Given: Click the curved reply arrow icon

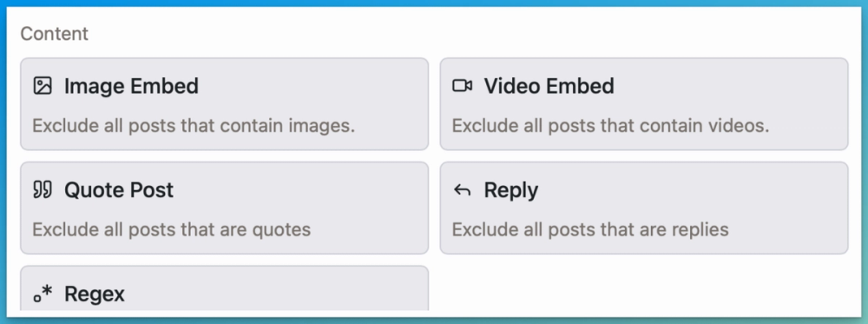Looking at the screenshot, I should pyautogui.click(x=463, y=190).
